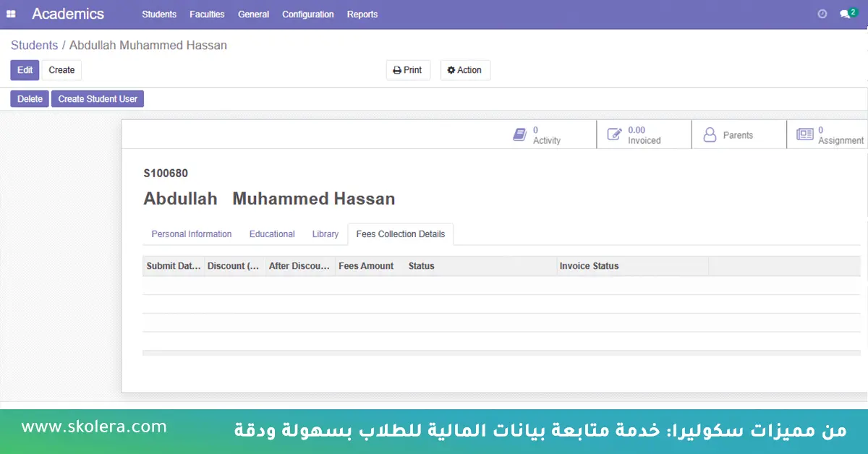This screenshot has height=454, width=868.
Task: Click student ID S100680
Action: coord(166,174)
